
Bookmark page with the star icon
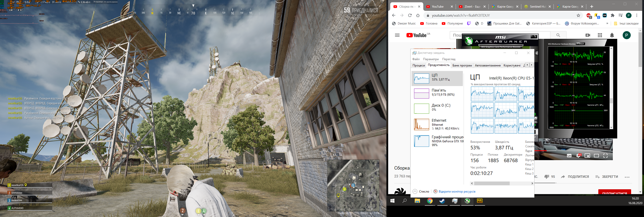tap(578, 15)
